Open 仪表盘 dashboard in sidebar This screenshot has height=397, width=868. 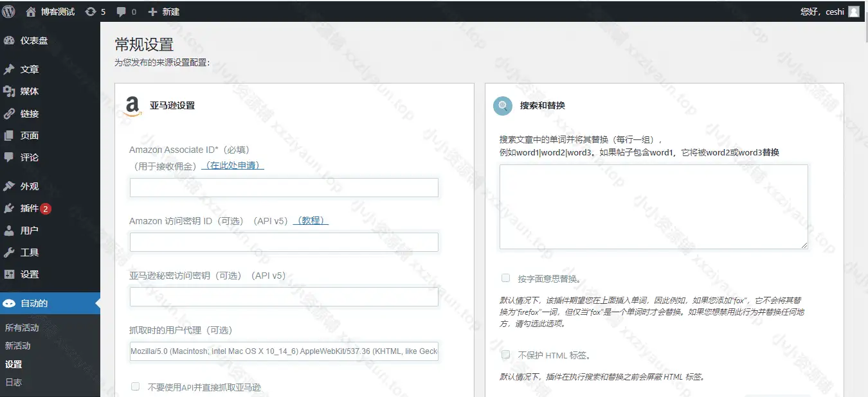click(33, 40)
